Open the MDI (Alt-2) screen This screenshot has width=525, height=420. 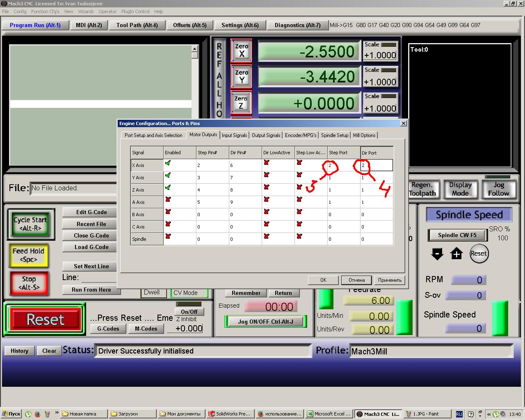[x=89, y=25]
